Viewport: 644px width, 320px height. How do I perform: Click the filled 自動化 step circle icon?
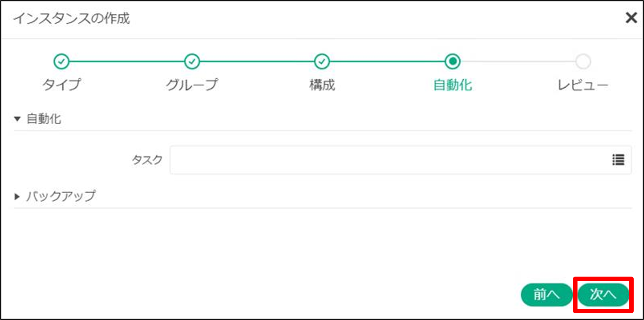pyautogui.click(x=453, y=61)
